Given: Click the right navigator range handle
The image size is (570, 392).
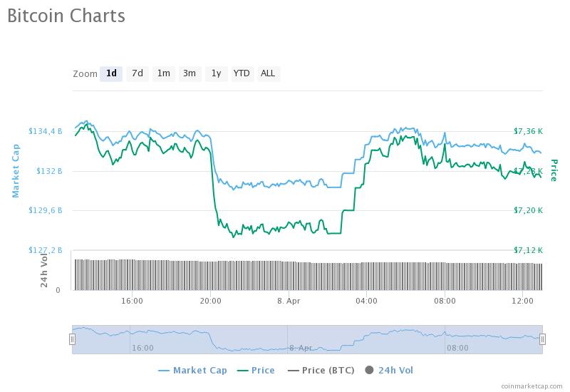Looking at the screenshot, I should click(x=542, y=339).
